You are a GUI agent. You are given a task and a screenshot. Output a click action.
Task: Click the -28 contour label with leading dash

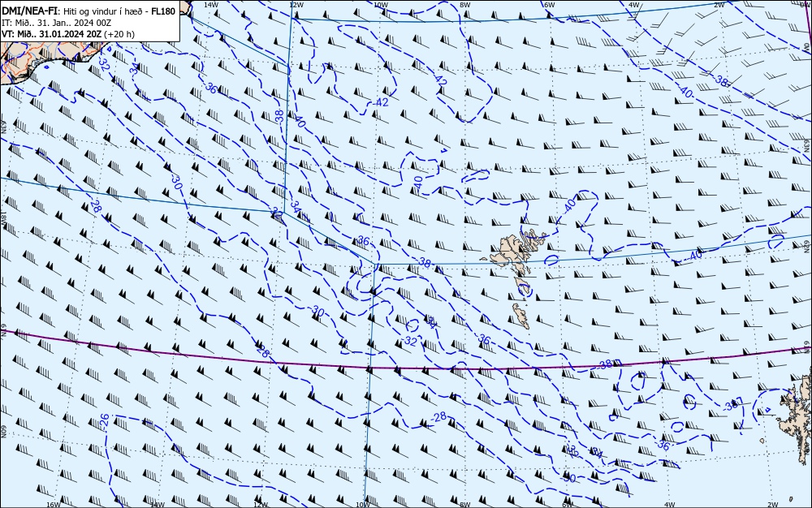click(x=438, y=416)
